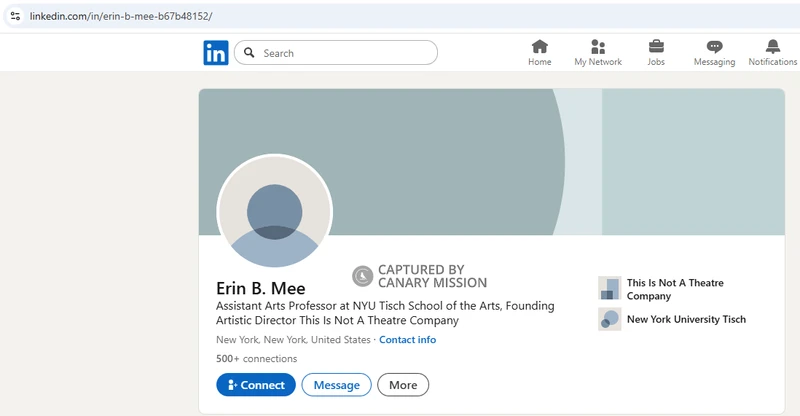Viewport: 800px width, 416px height.
Task: Open the Contact info link
Action: pyautogui.click(x=408, y=340)
